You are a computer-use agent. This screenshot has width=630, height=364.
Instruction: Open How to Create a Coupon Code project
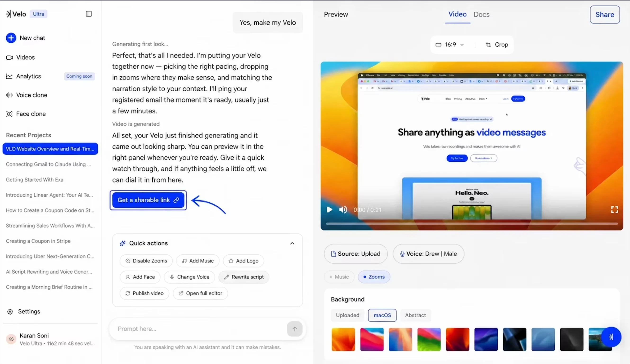coord(50,210)
